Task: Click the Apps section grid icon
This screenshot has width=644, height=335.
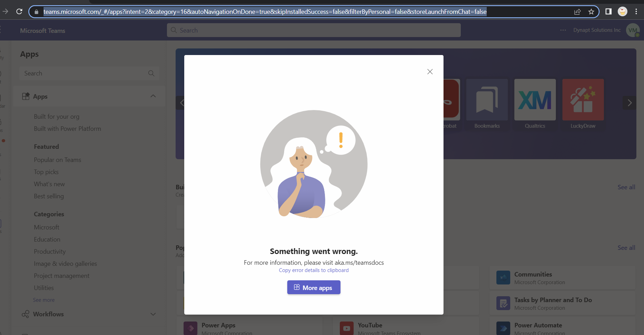Action: (x=26, y=96)
